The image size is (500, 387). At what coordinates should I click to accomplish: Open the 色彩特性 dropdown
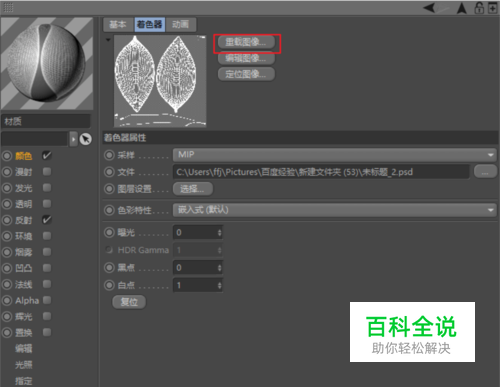335,210
